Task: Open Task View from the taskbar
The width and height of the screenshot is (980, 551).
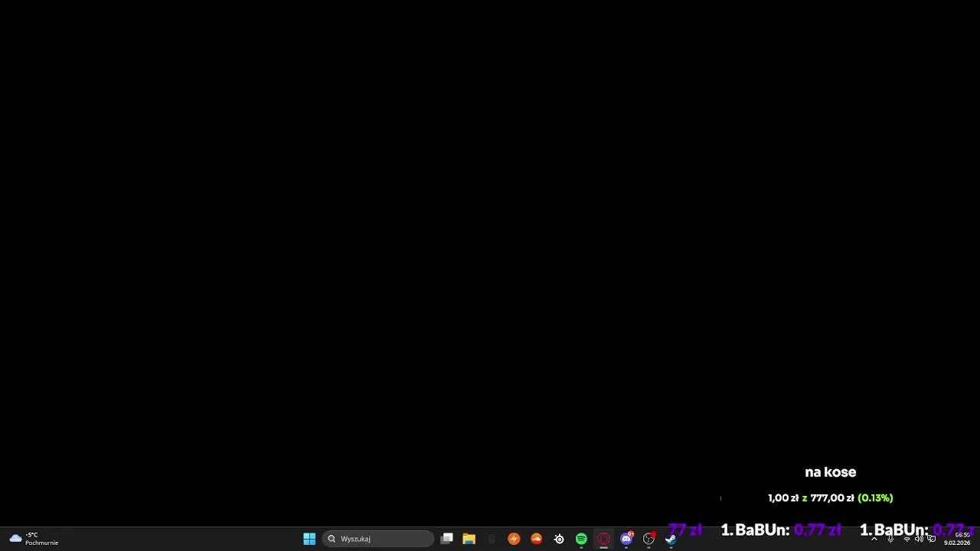Action: pos(447,539)
